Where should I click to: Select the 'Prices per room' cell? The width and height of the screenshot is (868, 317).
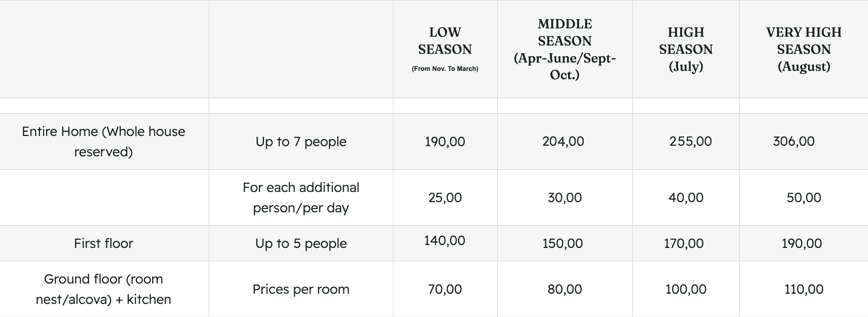(301, 289)
